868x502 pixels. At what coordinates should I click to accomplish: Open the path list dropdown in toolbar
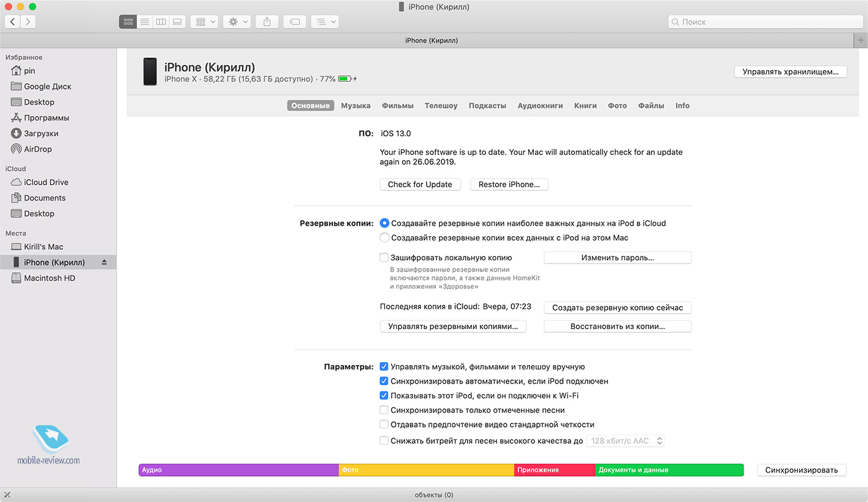coord(325,22)
